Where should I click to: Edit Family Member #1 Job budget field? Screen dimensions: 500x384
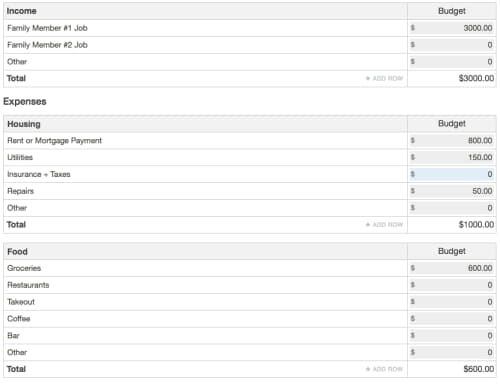452,28
